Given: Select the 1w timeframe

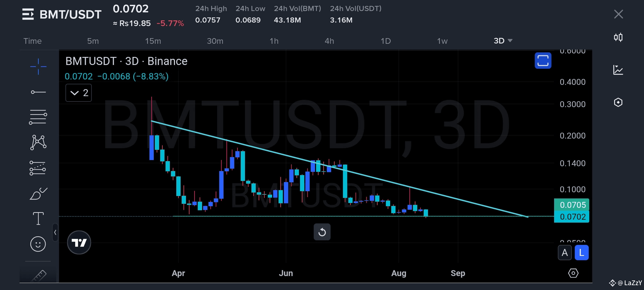Looking at the screenshot, I should 442,41.
